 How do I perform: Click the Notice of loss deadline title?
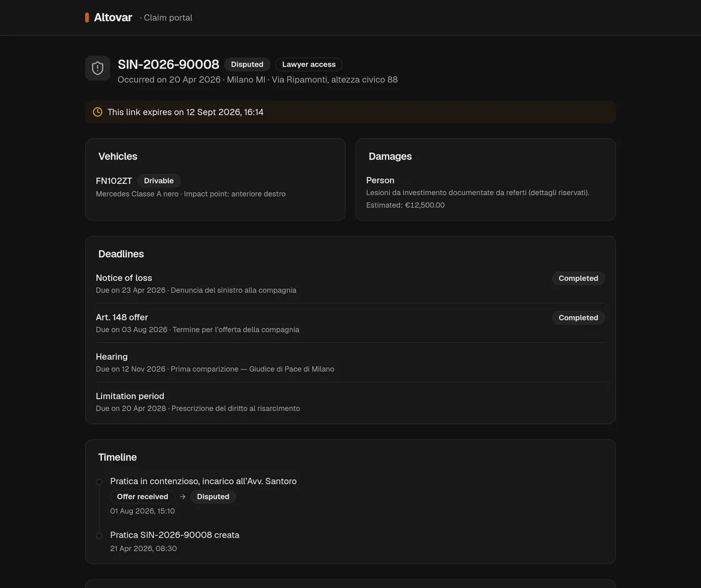point(124,278)
